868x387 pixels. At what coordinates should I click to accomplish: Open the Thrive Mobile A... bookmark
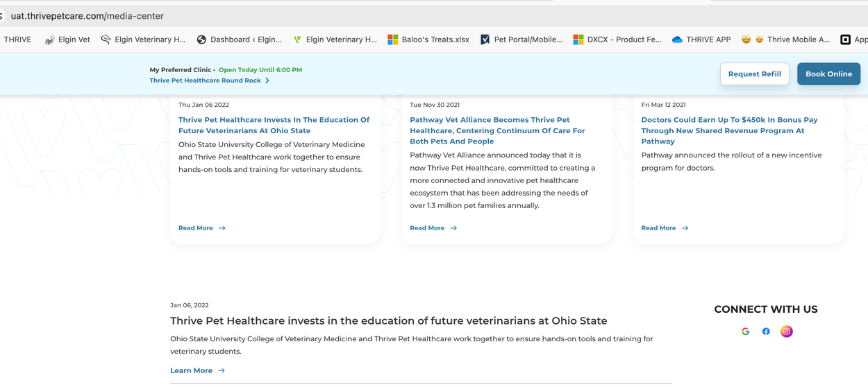[792, 40]
